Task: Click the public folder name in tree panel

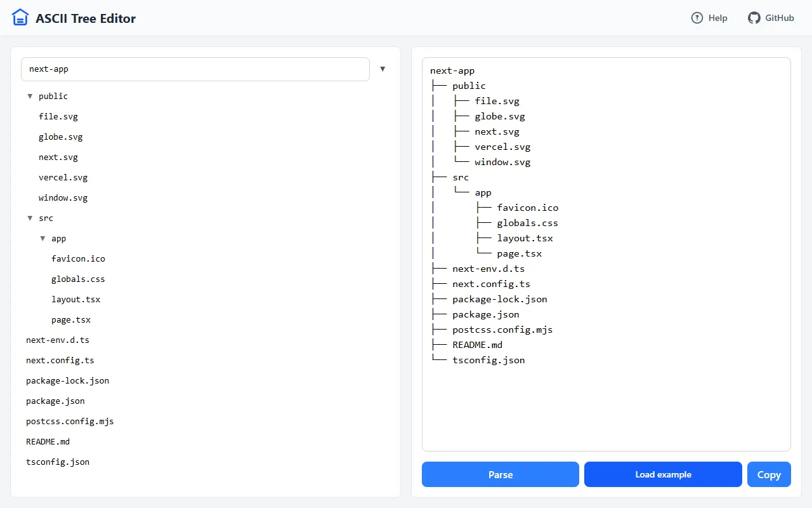Action: click(53, 97)
